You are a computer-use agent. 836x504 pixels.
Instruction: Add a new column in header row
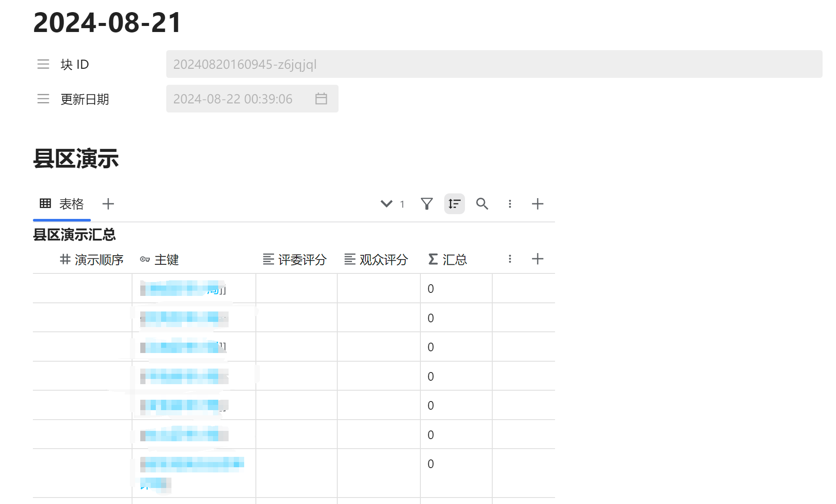tap(537, 259)
